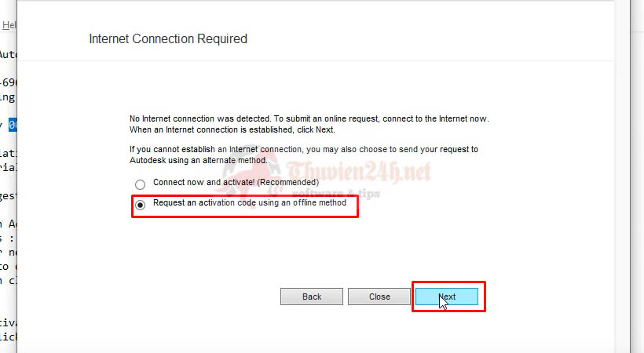Click the 'Internet Connection Required' heading
Viewport: 644px width, 353px height.
tap(168, 39)
